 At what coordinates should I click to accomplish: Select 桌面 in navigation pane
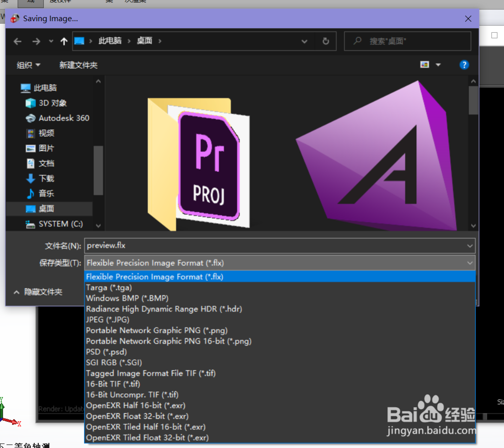(49, 209)
